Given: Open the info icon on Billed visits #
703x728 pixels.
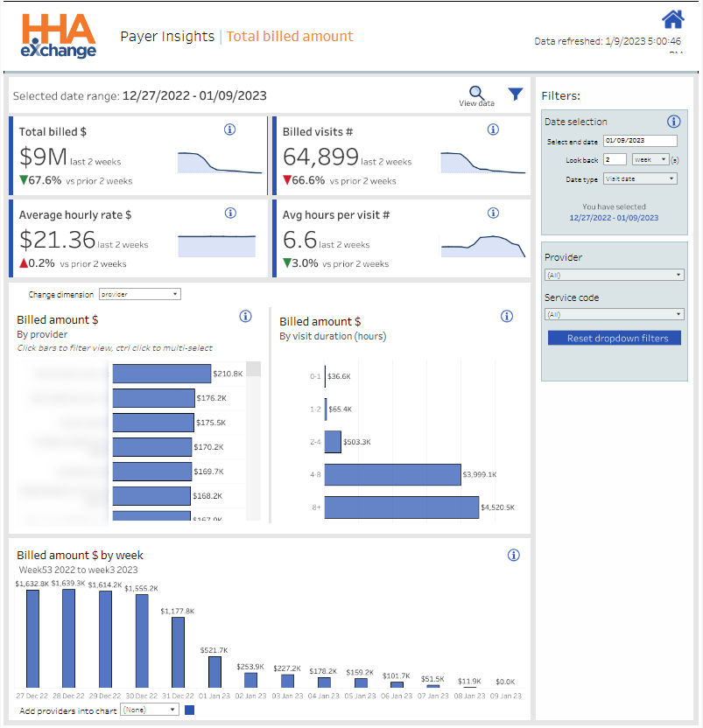Looking at the screenshot, I should click(x=493, y=129).
